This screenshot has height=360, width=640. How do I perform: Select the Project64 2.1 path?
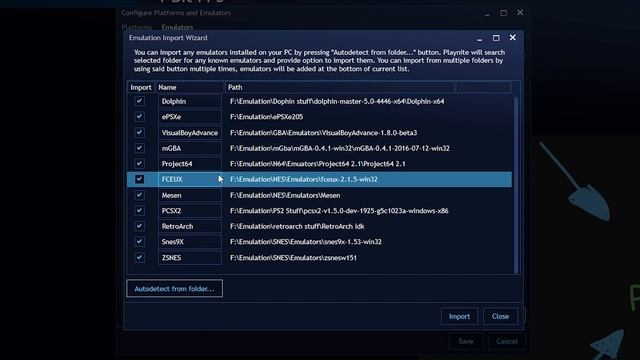tap(318, 164)
